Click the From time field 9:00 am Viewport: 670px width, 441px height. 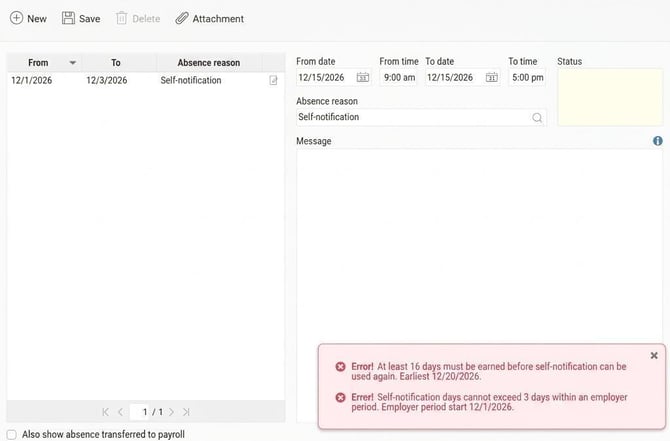click(399, 77)
